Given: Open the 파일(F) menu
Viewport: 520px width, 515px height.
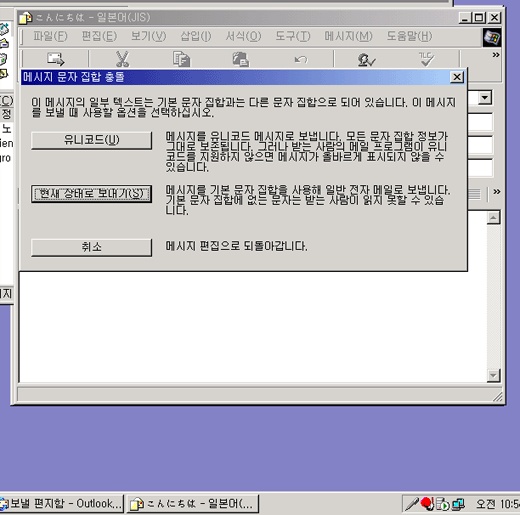Looking at the screenshot, I should point(50,36).
